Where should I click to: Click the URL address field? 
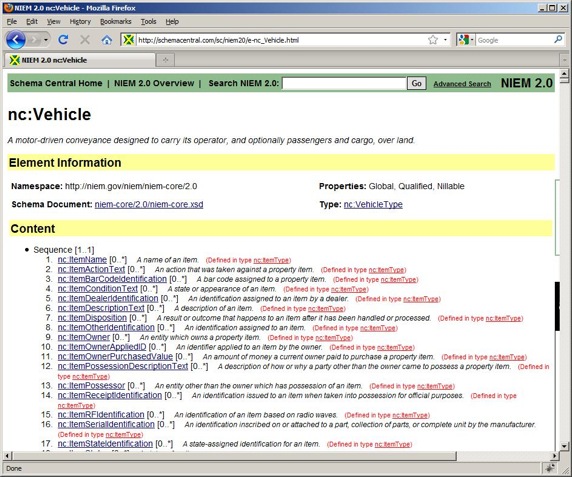tap(281, 40)
